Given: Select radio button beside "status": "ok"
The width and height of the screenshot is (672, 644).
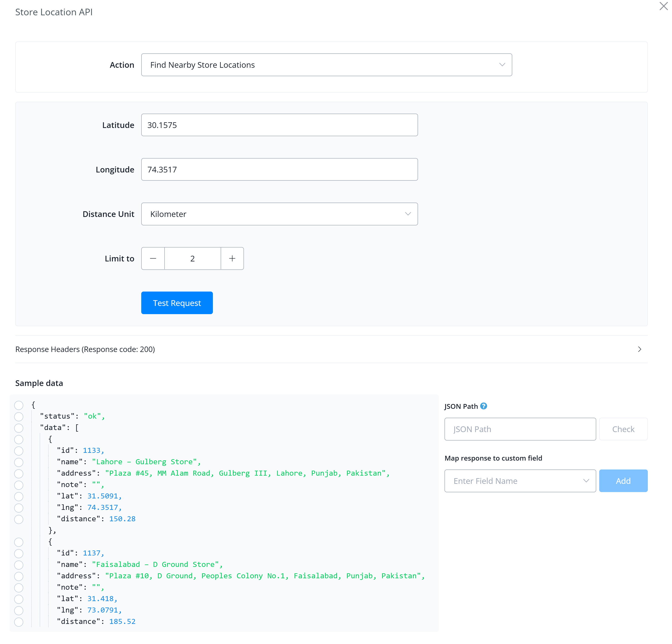Looking at the screenshot, I should (19, 416).
